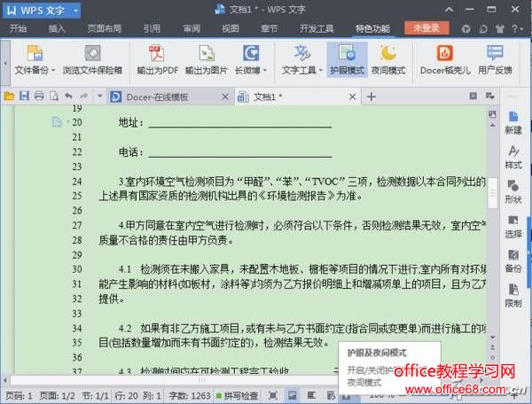532x404 pixels.
Task: Open 限制 restriction side panel
Action: 513,296
